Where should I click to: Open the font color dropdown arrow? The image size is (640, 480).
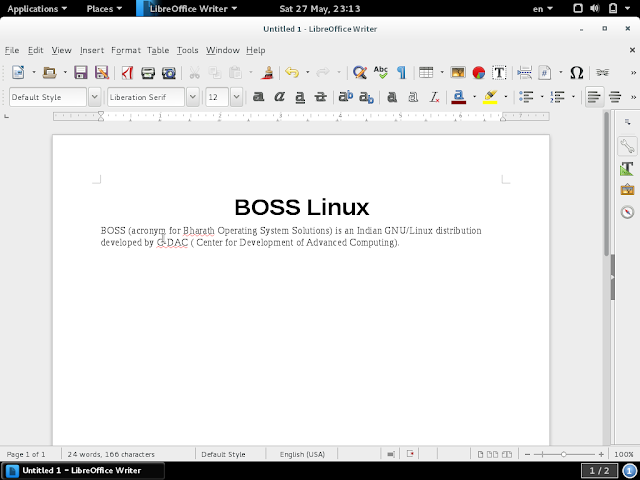click(474, 97)
